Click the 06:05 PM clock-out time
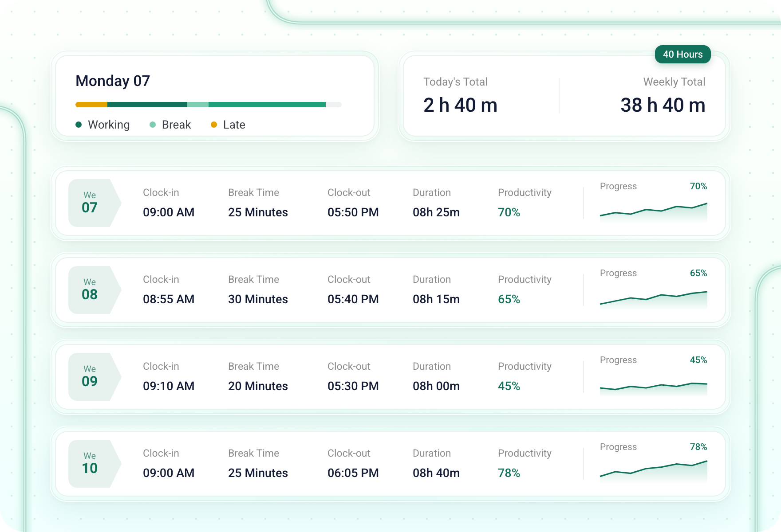The width and height of the screenshot is (781, 532). point(353,473)
